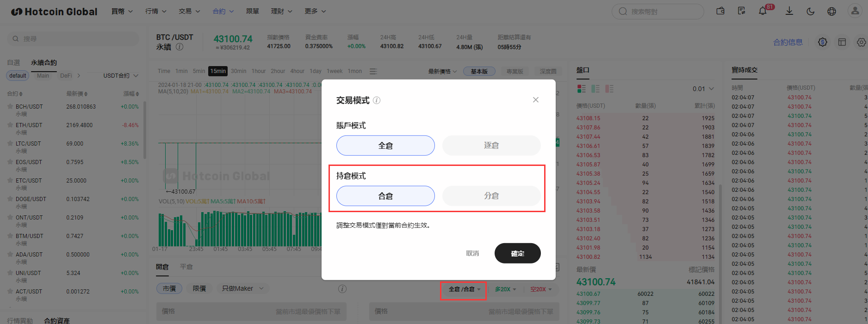868x324 pixels.
Task: Open the settings gear icon at top right
Action: tap(861, 42)
